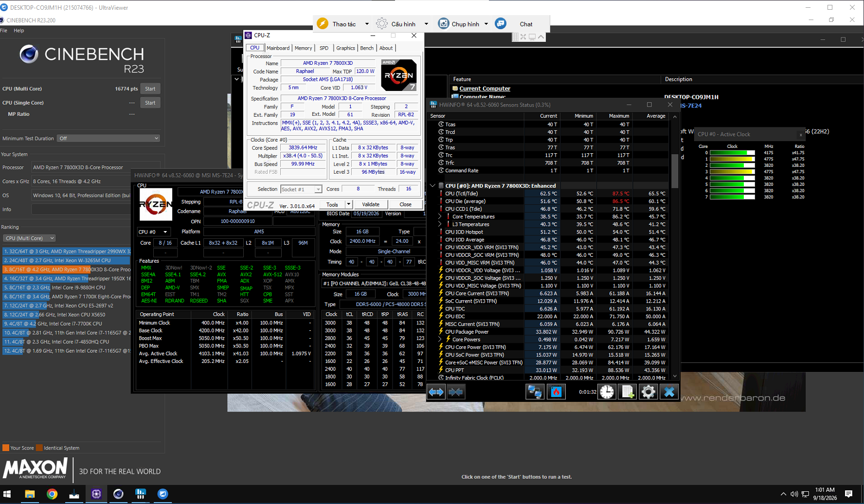This screenshot has width=864, height=504.
Task: Click the shrink columns inward-arrows icon
Action: [456, 392]
